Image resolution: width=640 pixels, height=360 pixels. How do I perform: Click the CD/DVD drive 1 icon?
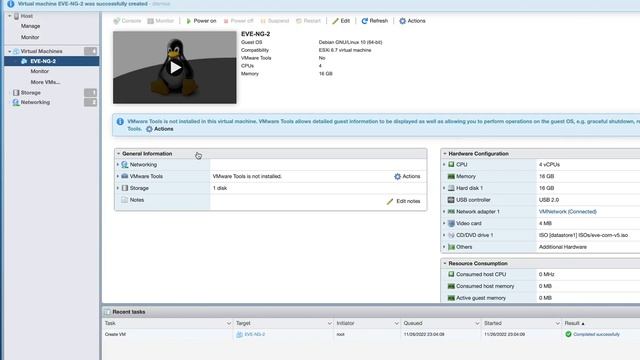pos(451,236)
